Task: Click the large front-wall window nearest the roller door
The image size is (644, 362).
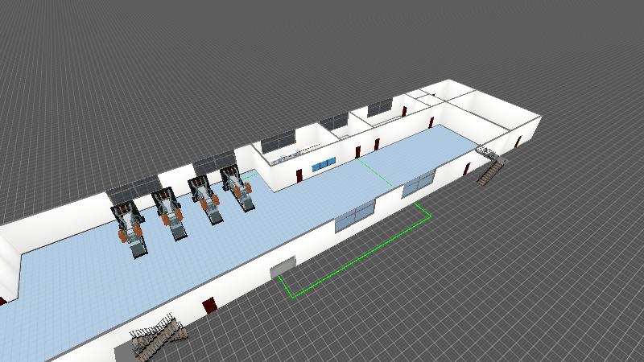Action: point(355,215)
